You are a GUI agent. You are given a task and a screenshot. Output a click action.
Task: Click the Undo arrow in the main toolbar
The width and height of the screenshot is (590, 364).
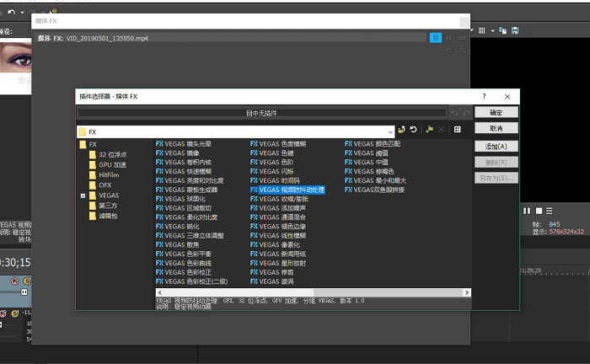click(11, 12)
